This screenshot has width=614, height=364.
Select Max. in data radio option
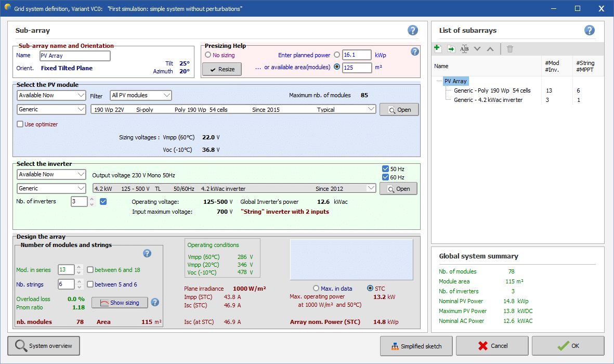[x=316, y=288]
